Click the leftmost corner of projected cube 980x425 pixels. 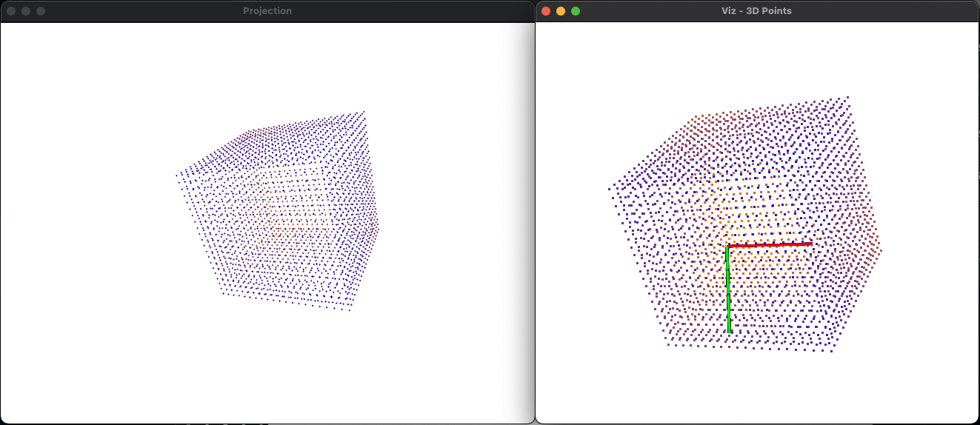177,175
